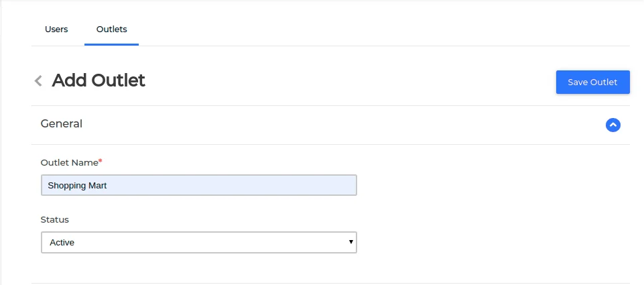Place the cursor after the word Mart
The image size is (644, 285).
(108, 186)
